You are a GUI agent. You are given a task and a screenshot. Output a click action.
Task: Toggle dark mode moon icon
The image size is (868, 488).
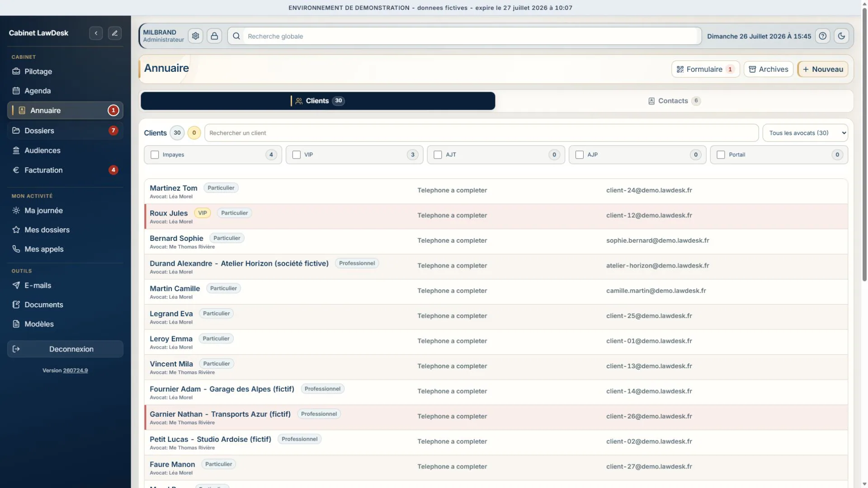pos(841,36)
